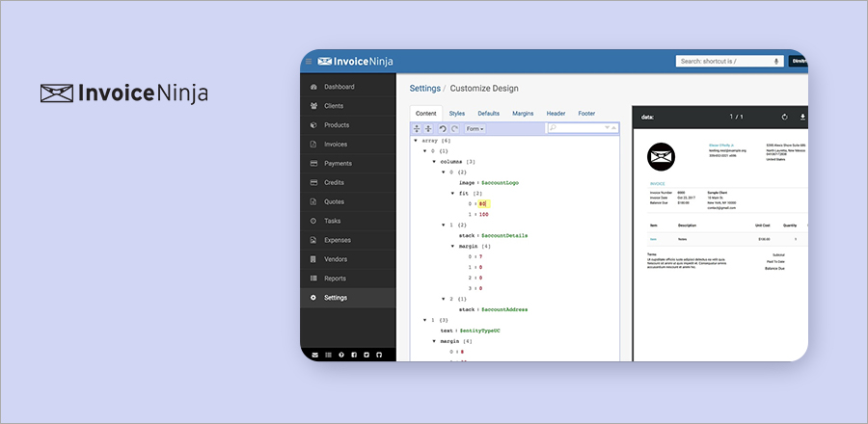Switch to the Content tab
The image size is (868, 424).
click(426, 114)
